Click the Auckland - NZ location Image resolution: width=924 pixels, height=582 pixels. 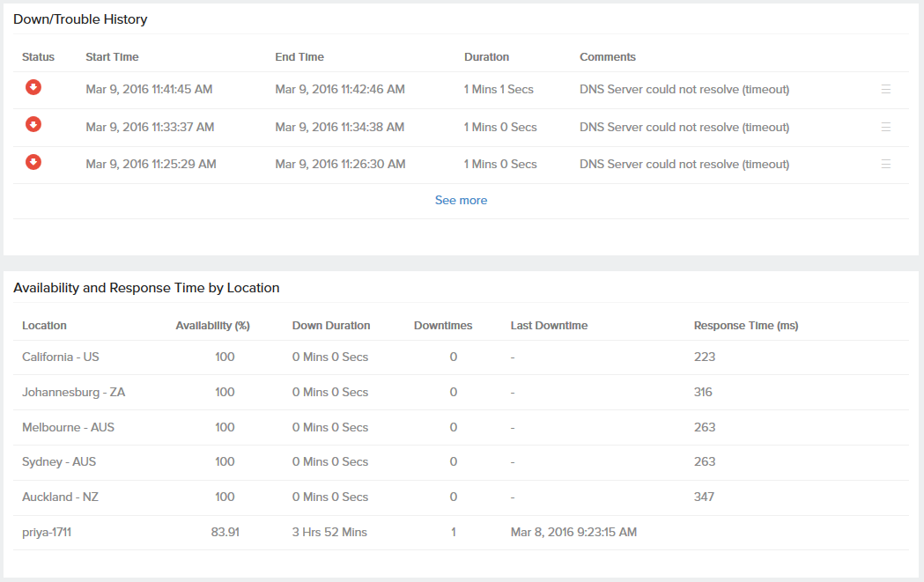click(61, 497)
